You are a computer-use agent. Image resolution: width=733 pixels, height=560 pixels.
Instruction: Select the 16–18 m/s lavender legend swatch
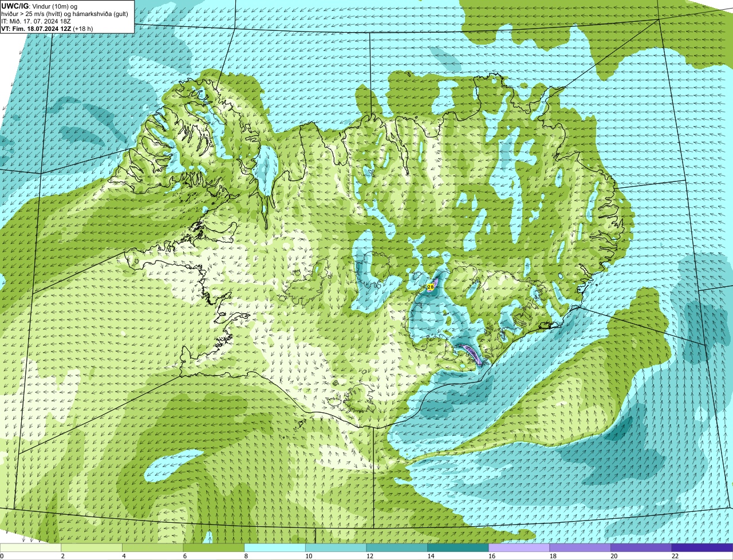[x=519, y=547]
